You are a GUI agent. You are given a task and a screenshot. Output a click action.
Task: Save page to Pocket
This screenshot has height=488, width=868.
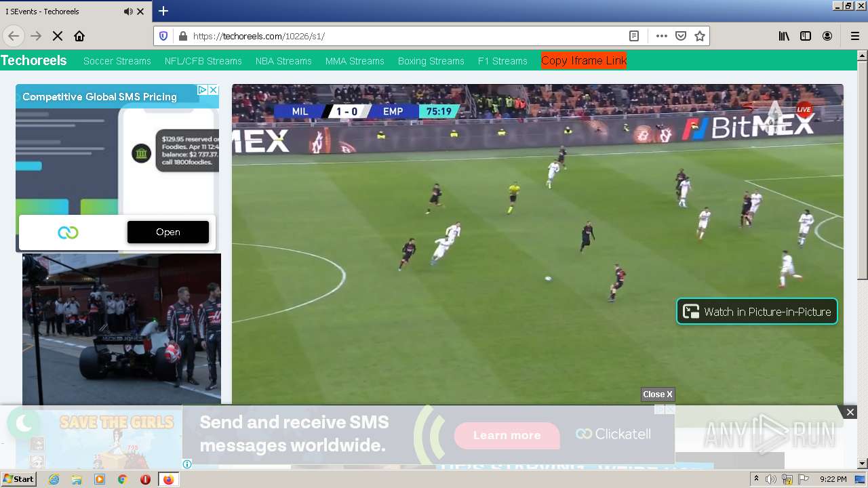pos(681,36)
